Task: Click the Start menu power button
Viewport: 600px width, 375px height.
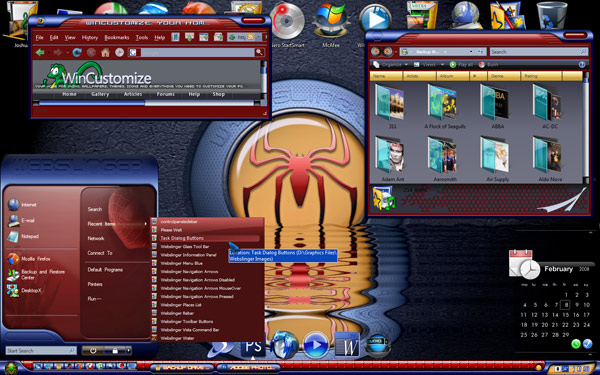Action: (92, 350)
